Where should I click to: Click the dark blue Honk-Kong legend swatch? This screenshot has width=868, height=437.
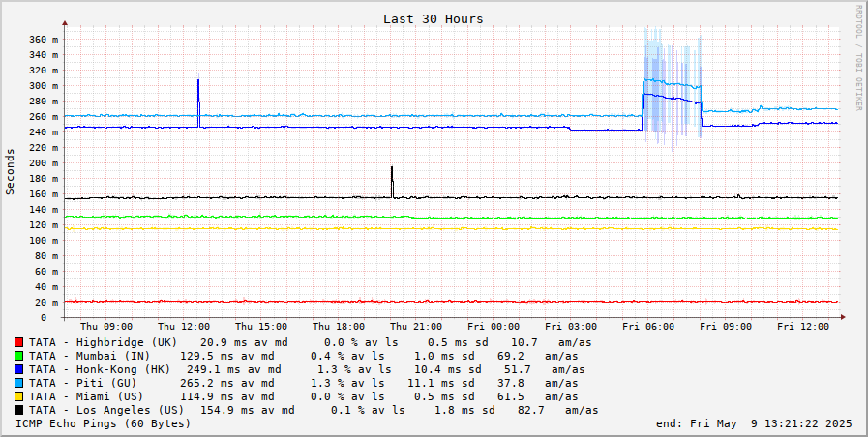18,369
